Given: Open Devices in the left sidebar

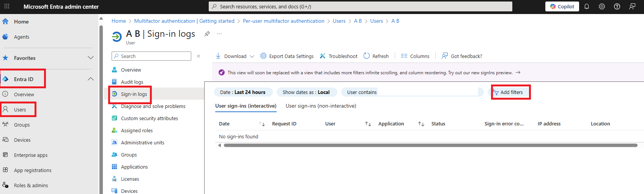Looking at the screenshot, I should [22, 140].
